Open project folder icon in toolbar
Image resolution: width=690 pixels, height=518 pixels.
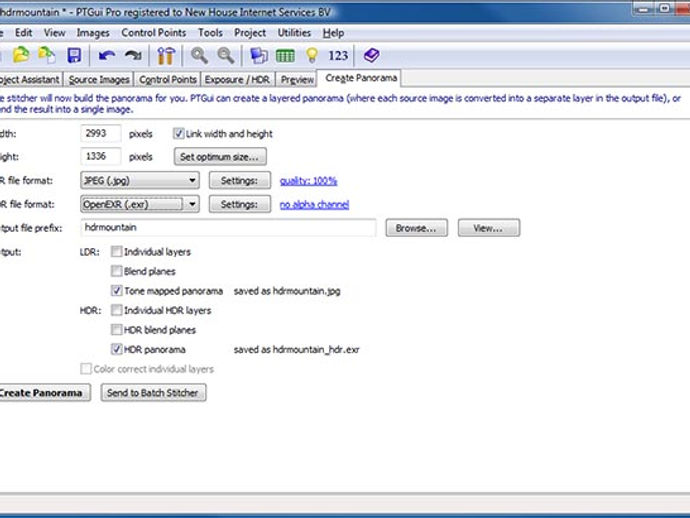click(x=21, y=55)
